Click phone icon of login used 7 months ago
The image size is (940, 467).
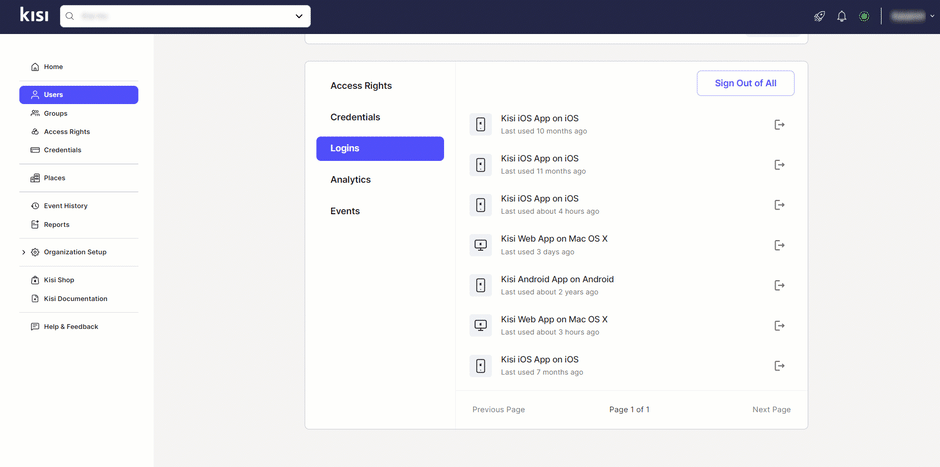coord(480,366)
